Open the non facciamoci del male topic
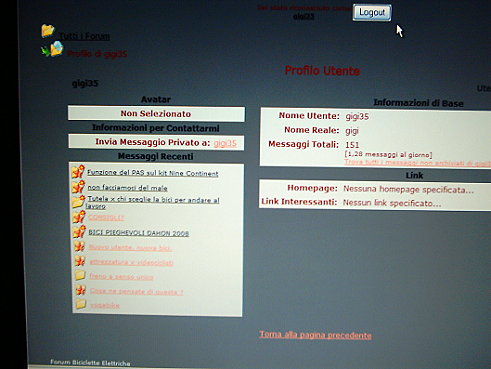This screenshot has height=369, width=491. (127, 188)
